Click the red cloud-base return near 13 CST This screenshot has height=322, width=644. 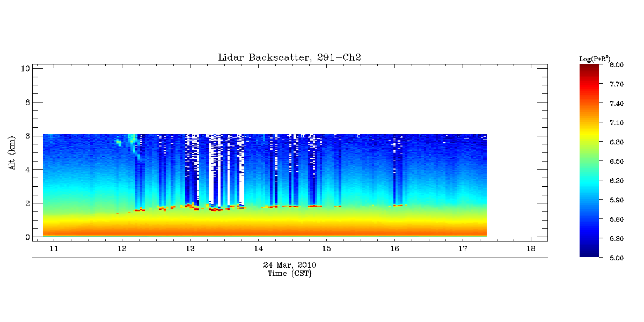click(x=192, y=207)
